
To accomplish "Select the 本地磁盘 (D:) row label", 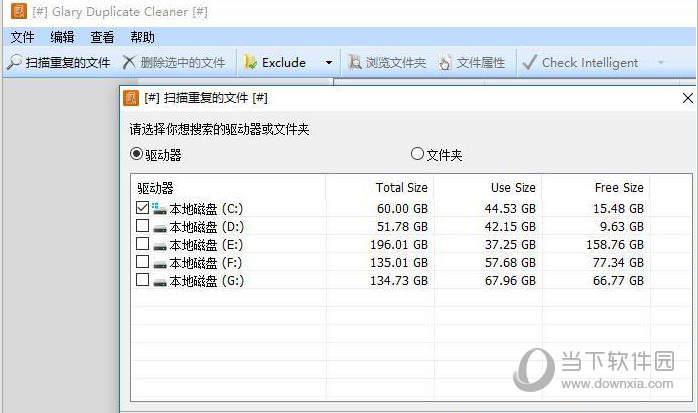I will tap(207, 227).
